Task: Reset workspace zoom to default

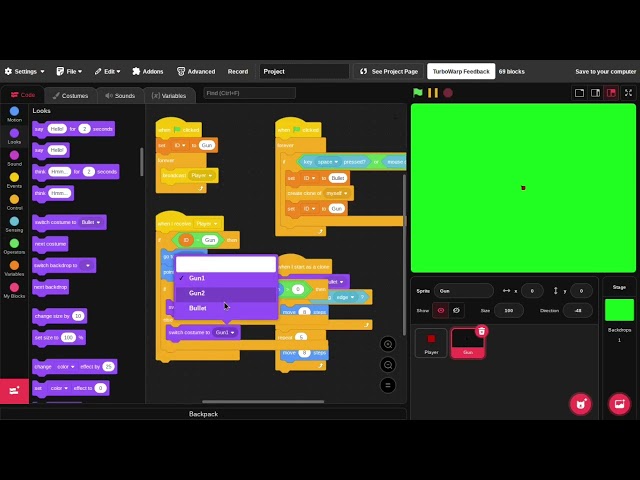Action: [388, 385]
